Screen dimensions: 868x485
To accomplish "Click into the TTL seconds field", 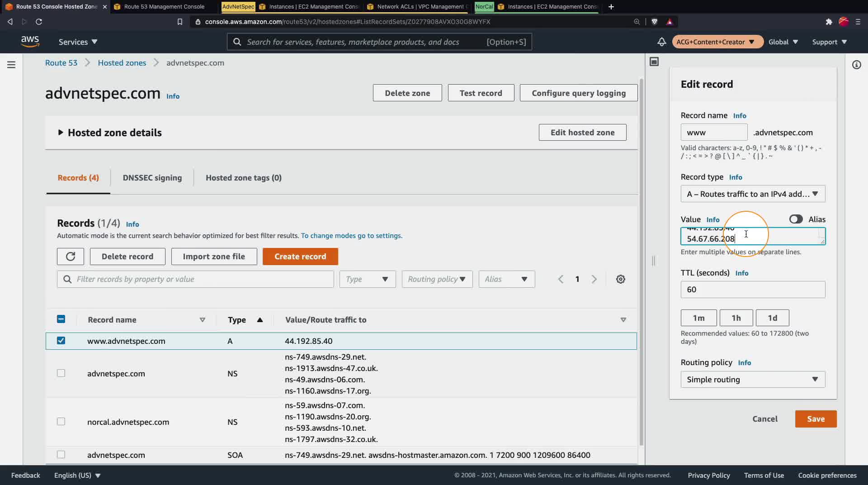I will tap(753, 290).
